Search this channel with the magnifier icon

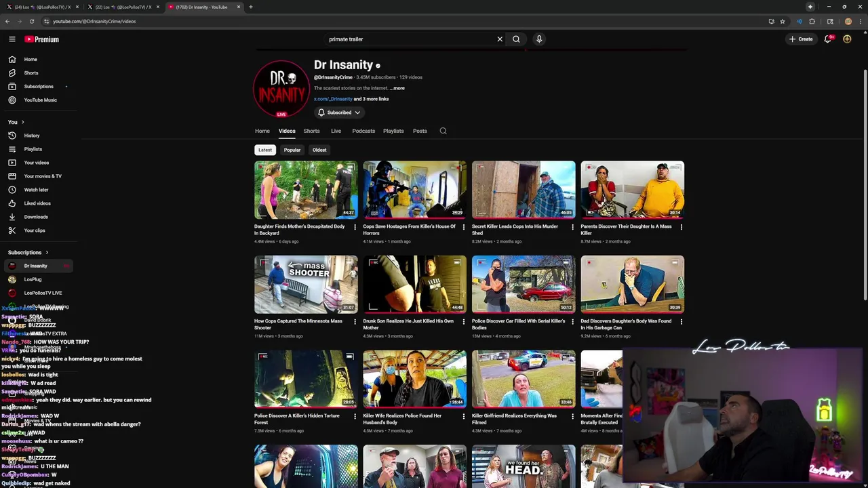tap(443, 131)
